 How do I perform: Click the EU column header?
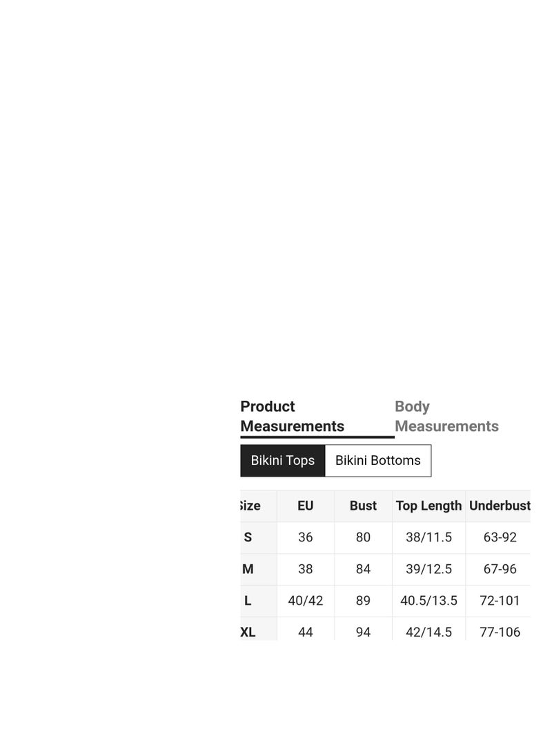coord(306,506)
